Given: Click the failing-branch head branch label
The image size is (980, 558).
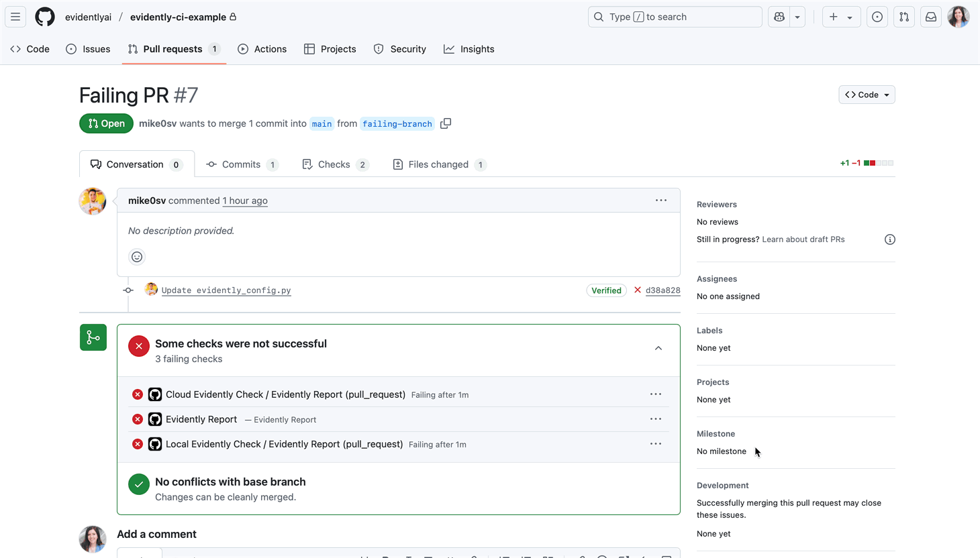Looking at the screenshot, I should [397, 123].
